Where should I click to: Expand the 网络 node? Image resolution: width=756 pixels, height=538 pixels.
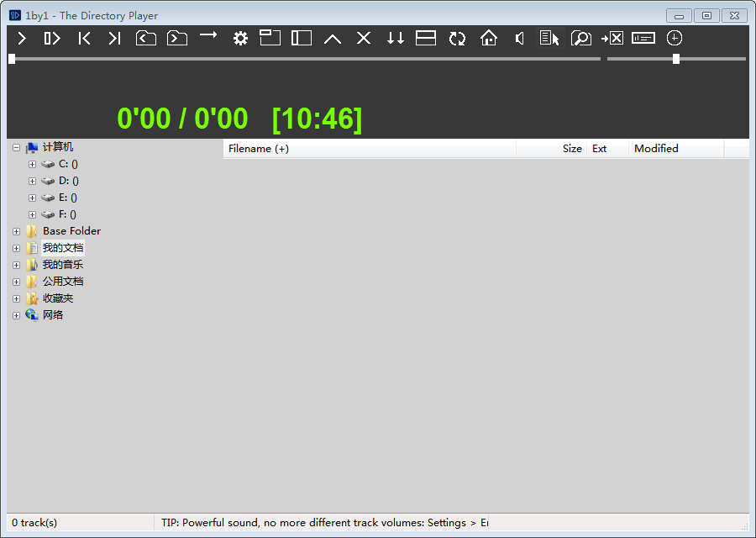17,315
